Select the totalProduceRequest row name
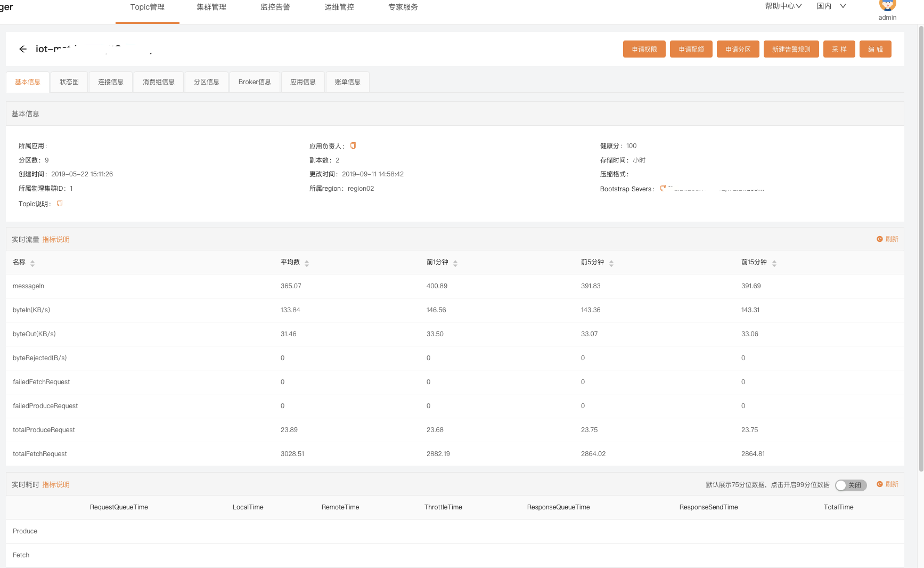Image resolution: width=924 pixels, height=568 pixels. (44, 430)
